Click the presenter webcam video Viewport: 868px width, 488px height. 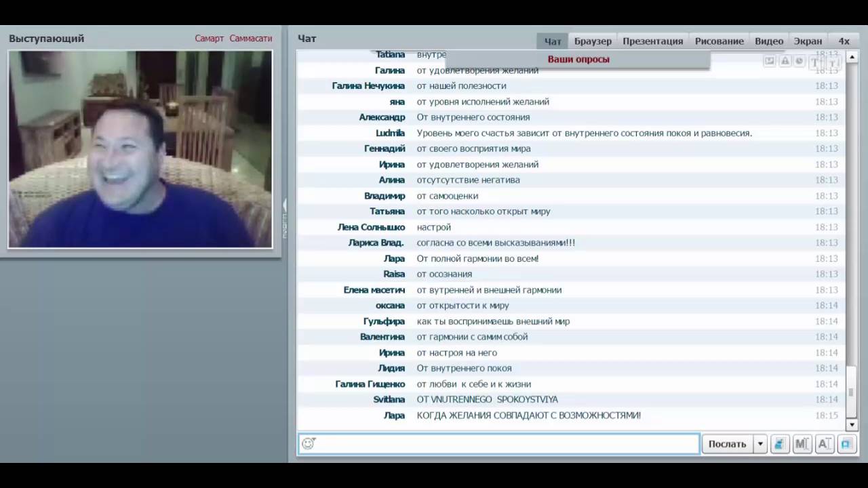click(140, 149)
